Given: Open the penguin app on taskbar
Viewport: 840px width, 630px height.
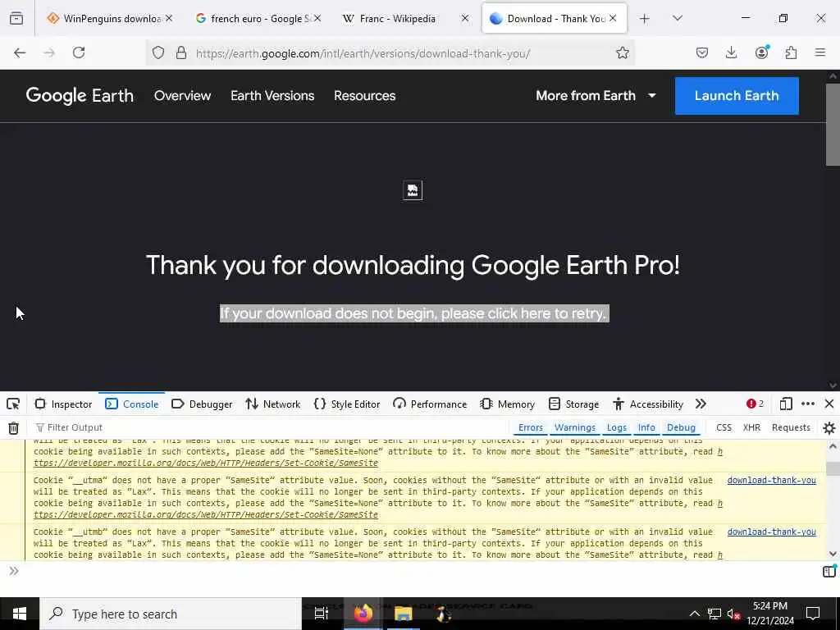Looking at the screenshot, I should click(x=444, y=614).
